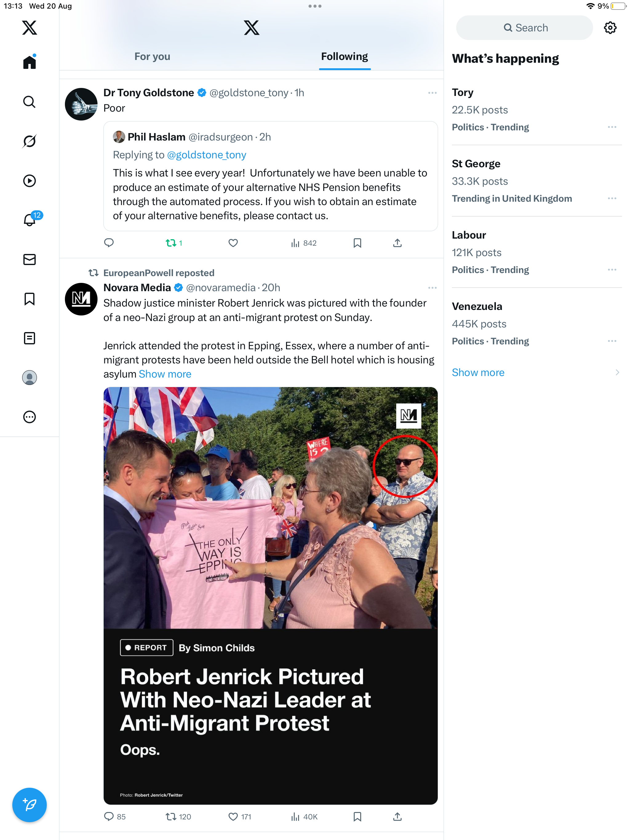Open trends settings gear icon
This screenshot has height=840, width=630.
pos(610,28)
